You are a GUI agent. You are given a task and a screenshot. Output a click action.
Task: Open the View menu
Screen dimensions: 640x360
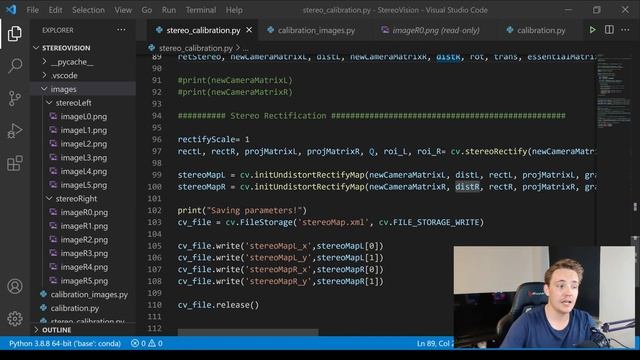click(123, 10)
